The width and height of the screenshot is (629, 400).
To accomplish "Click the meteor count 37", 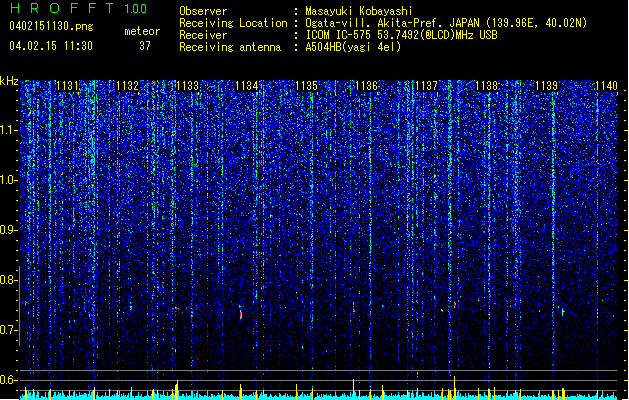I will 145,46.
